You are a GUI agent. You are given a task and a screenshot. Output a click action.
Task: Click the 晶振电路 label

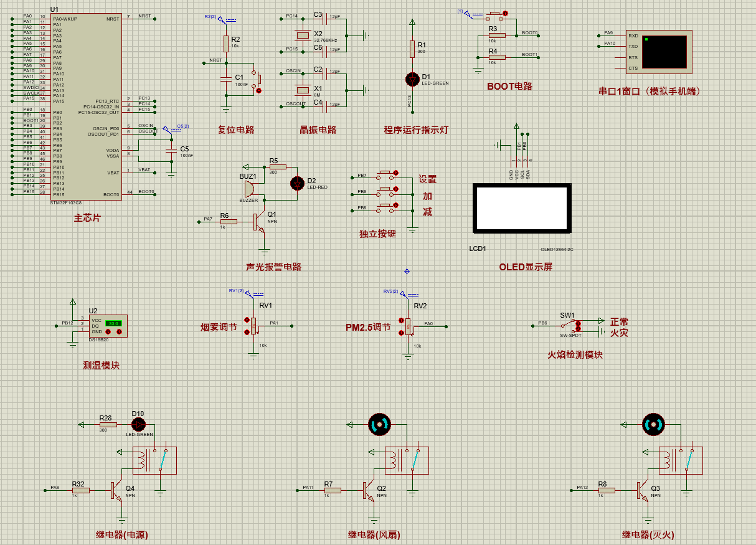tap(318, 130)
